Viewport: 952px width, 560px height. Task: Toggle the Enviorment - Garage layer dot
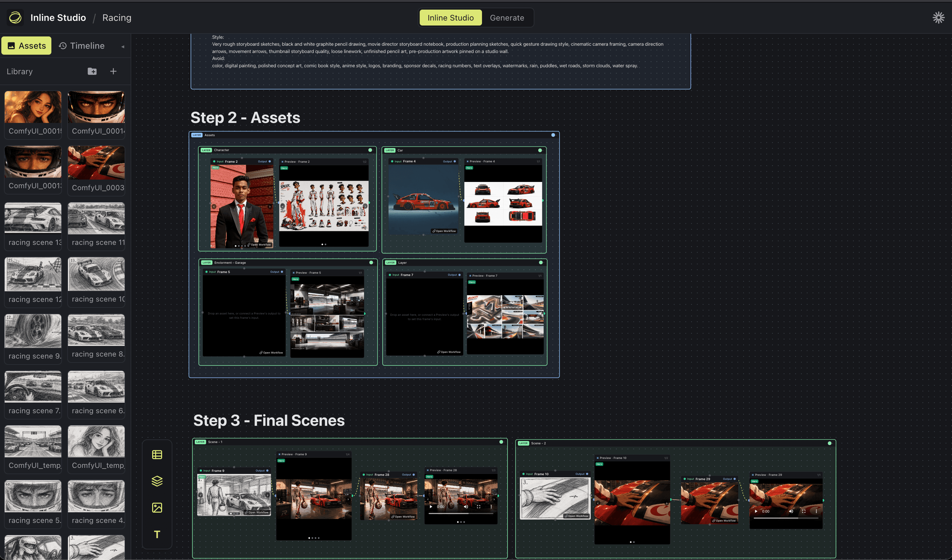point(371,262)
